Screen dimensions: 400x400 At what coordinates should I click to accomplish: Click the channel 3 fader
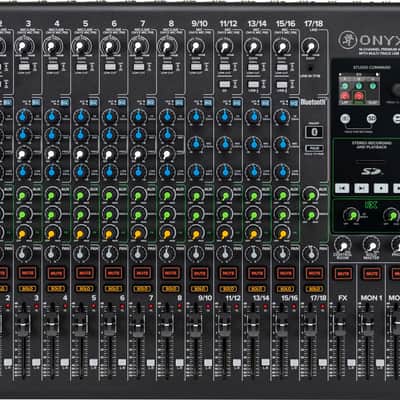[x=23, y=324]
